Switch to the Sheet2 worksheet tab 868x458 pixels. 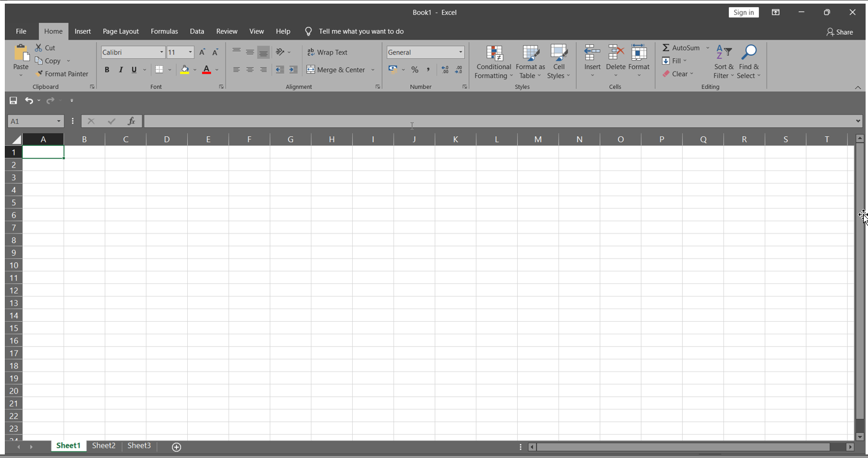coord(104,446)
